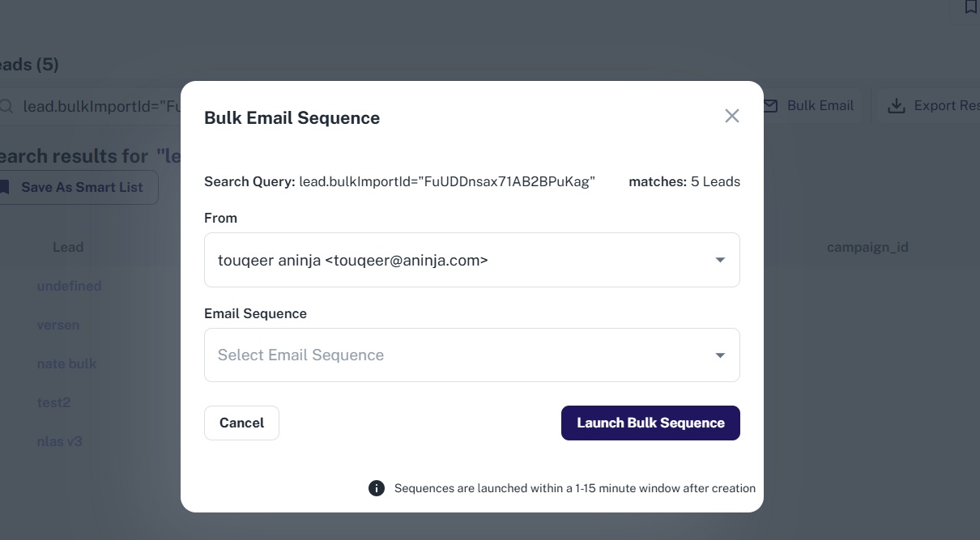Click the "Leads (5)" heading
This screenshot has height=540, width=980.
point(29,64)
